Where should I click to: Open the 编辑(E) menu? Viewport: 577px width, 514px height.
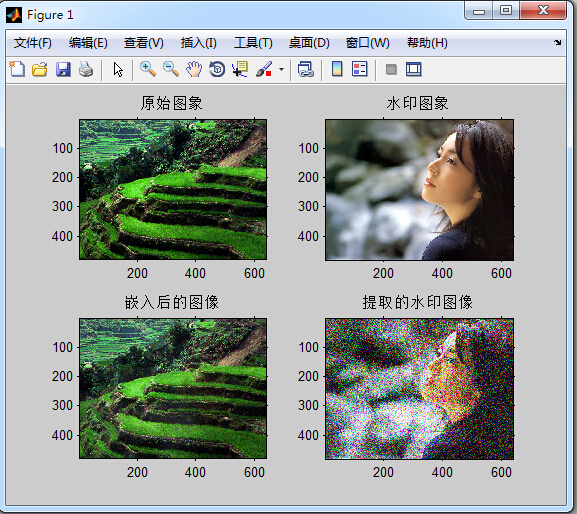[88, 43]
